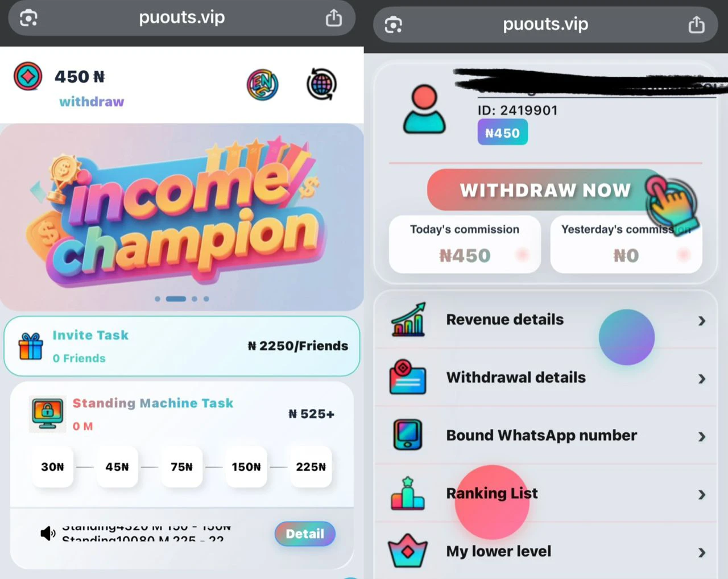Tap the WITHDRAW NOW button
The height and width of the screenshot is (579, 728).
(x=545, y=190)
